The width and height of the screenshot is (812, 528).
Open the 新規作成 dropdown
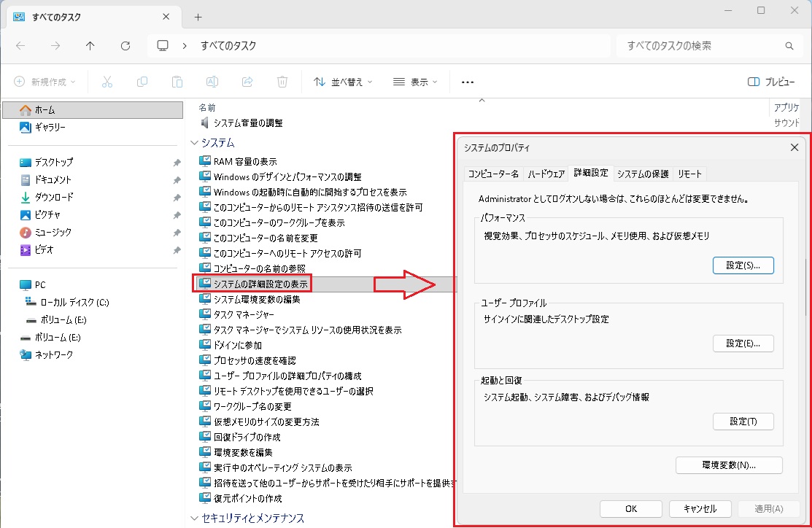click(x=45, y=82)
